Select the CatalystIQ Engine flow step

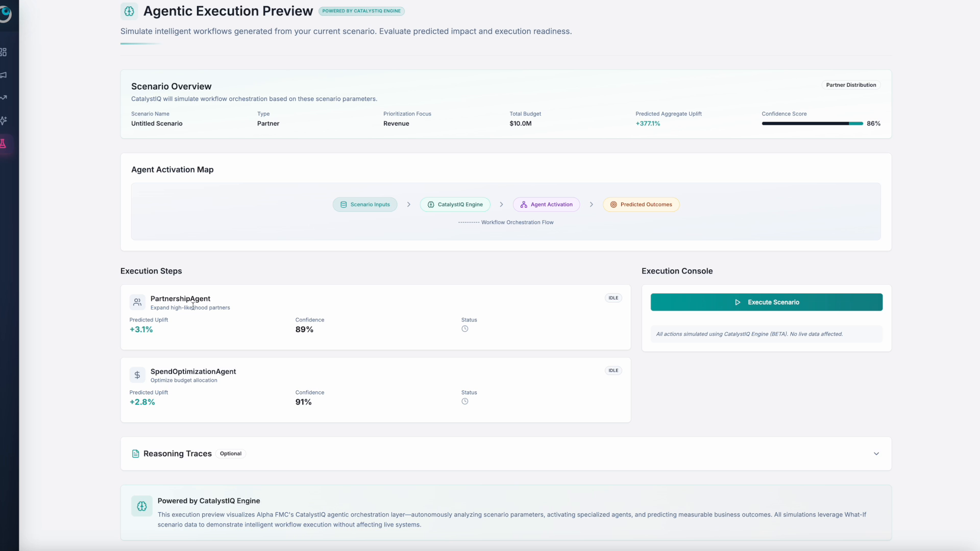455,205
